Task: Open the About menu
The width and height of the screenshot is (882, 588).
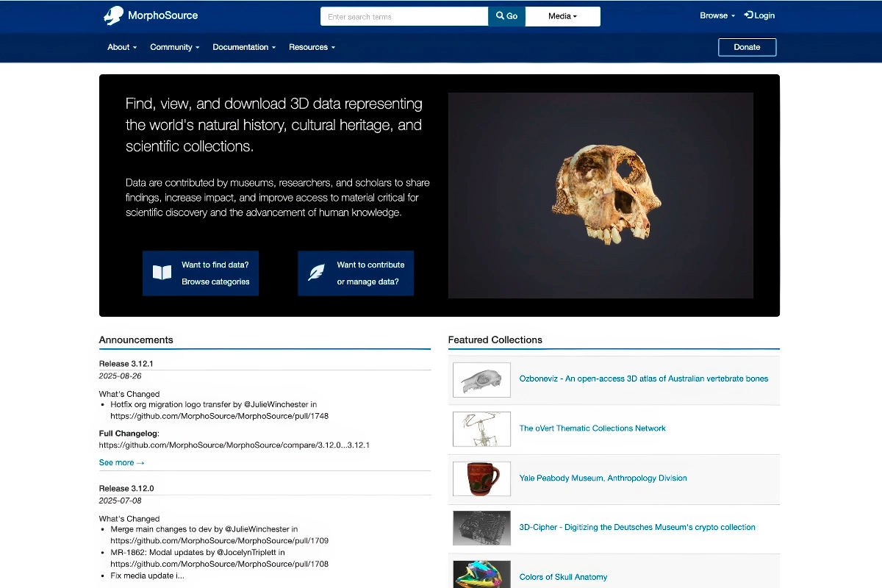Action: [122, 47]
